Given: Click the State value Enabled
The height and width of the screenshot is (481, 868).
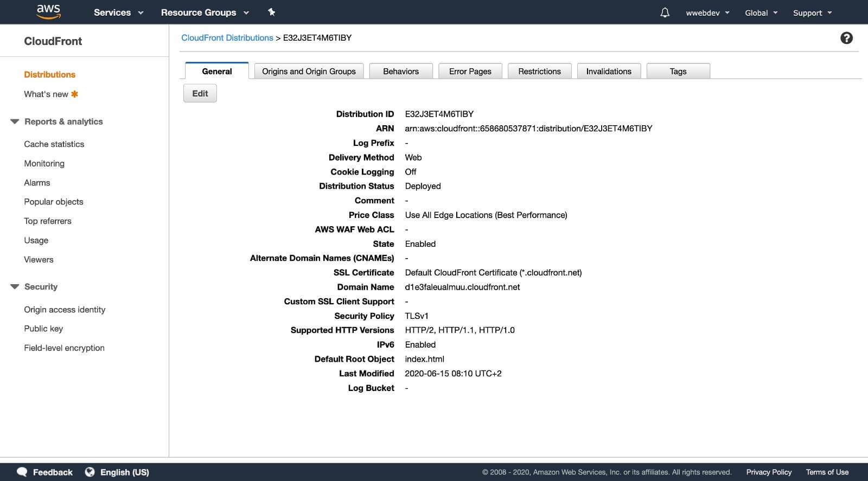Looking at the screenshot, I should [x=420, y=244].
